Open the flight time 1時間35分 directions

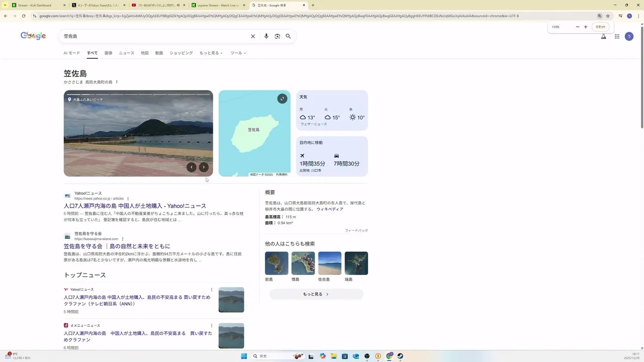(312, 160)
